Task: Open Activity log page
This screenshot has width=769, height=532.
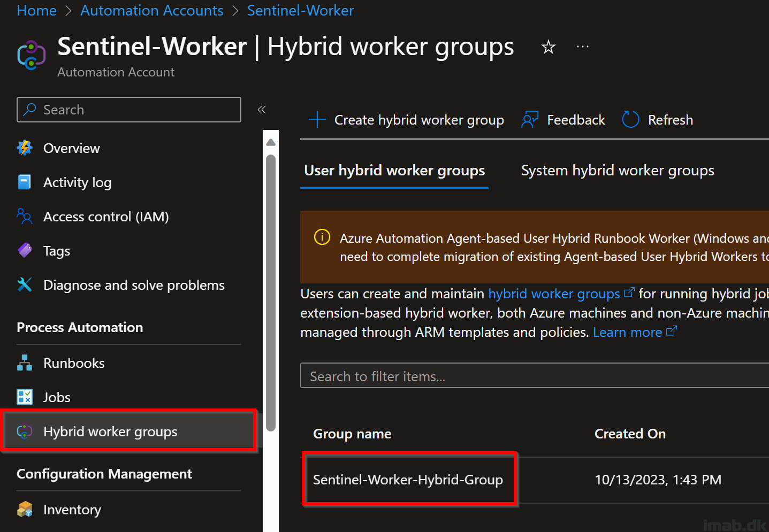Action: 77,182
